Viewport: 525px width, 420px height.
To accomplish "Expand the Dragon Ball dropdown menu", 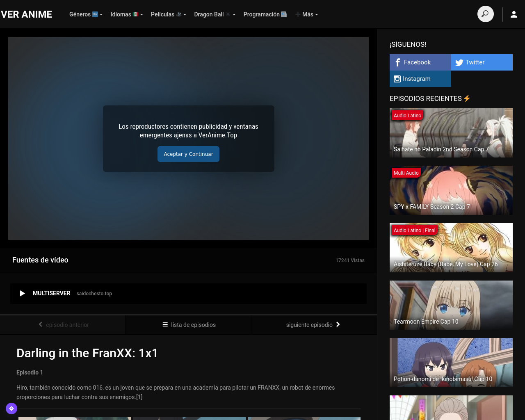I will point(215,14).
